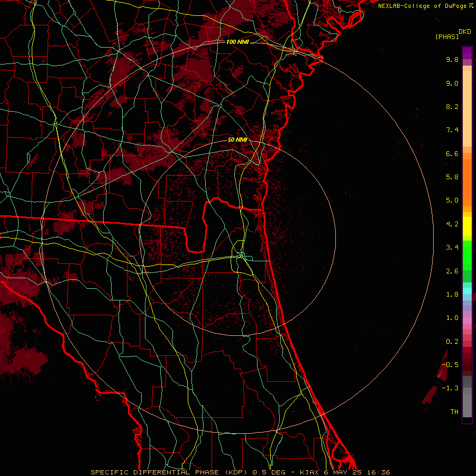Screen dimensions: 476x476
Task: Click the orange legend color band
Action: pos(467,183)
